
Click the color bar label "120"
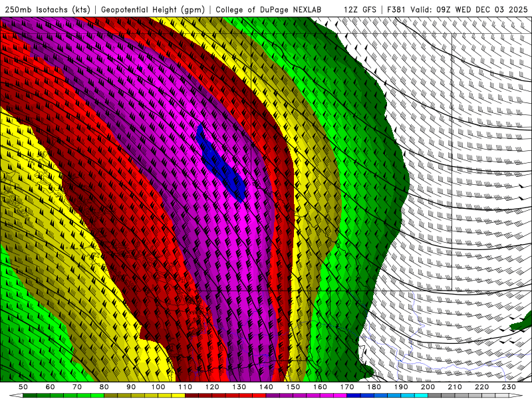pos(212,387)
